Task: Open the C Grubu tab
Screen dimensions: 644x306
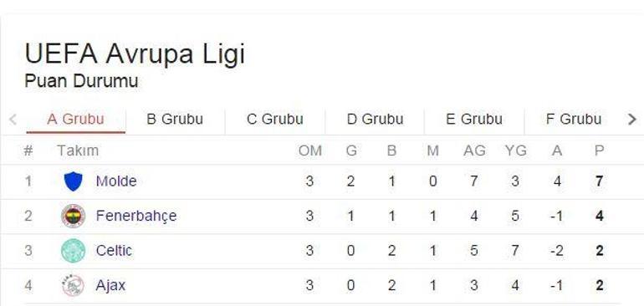Action: 275,119
